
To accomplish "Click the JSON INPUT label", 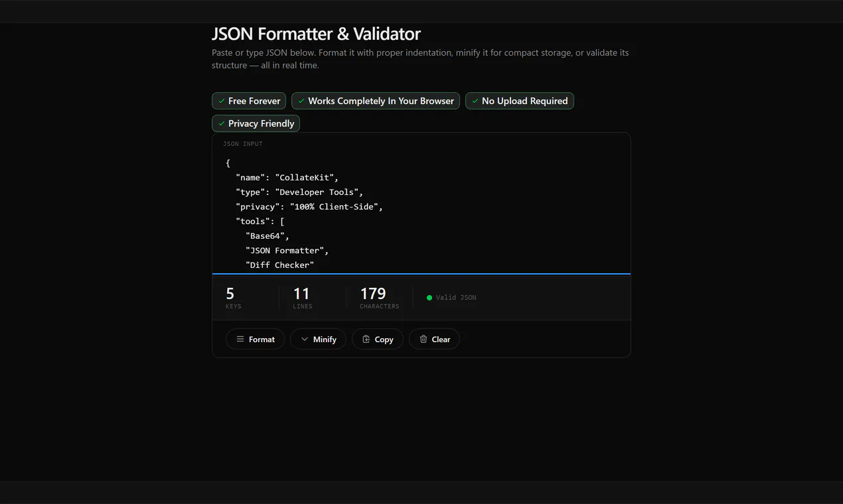I will click(x=243, y=144).
